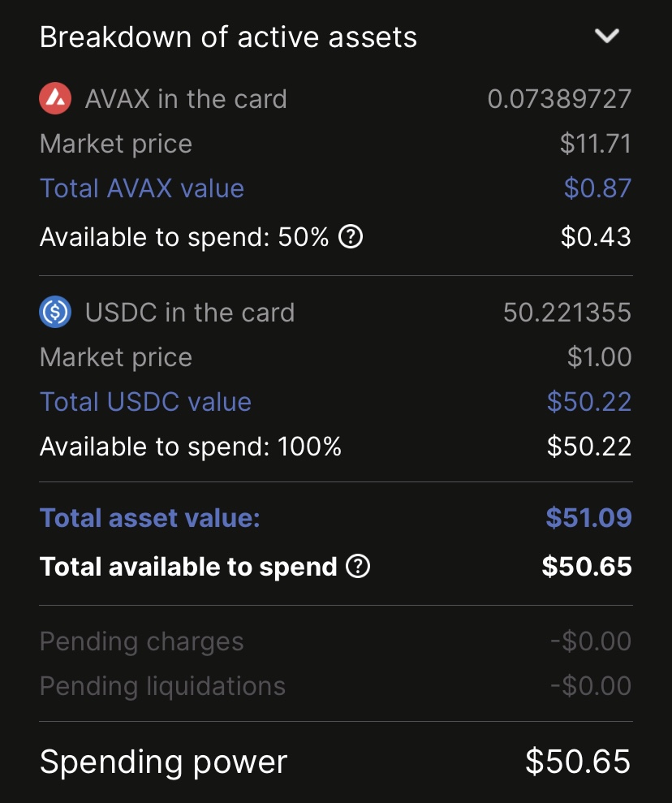
Task: Tap the Spending power $50.65 amount
Action: pos(577,762)
